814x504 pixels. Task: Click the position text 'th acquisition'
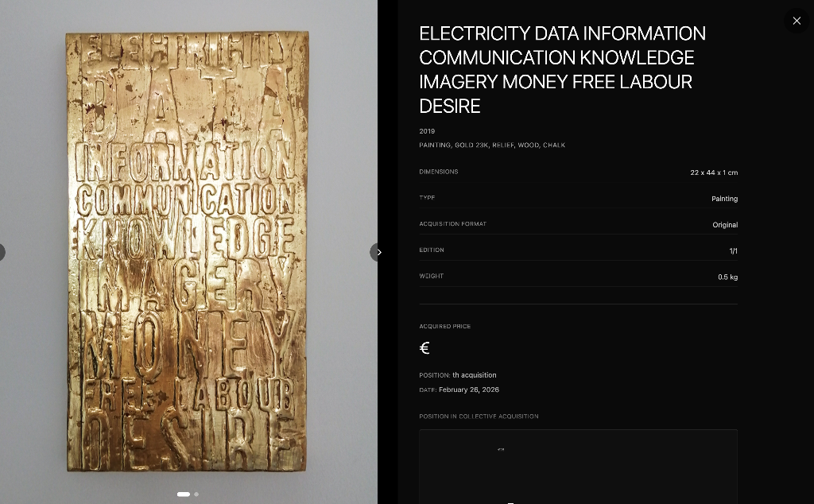(475, 375)
